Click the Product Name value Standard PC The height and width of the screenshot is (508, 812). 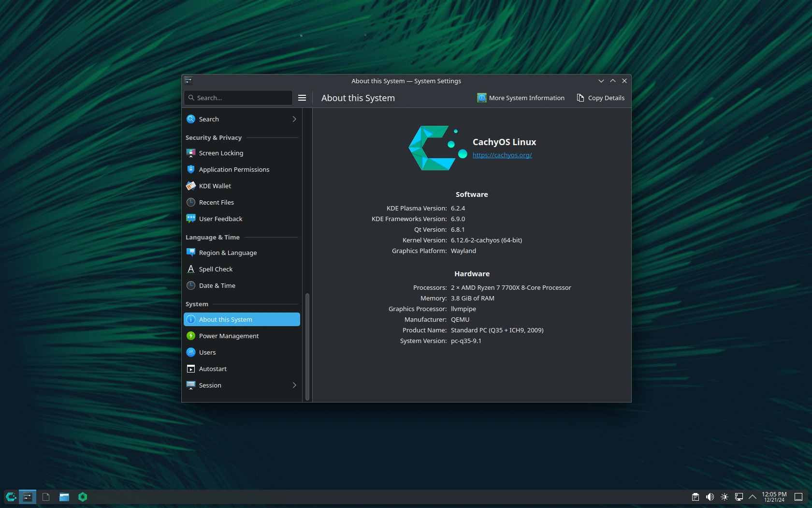pos(497,330)
